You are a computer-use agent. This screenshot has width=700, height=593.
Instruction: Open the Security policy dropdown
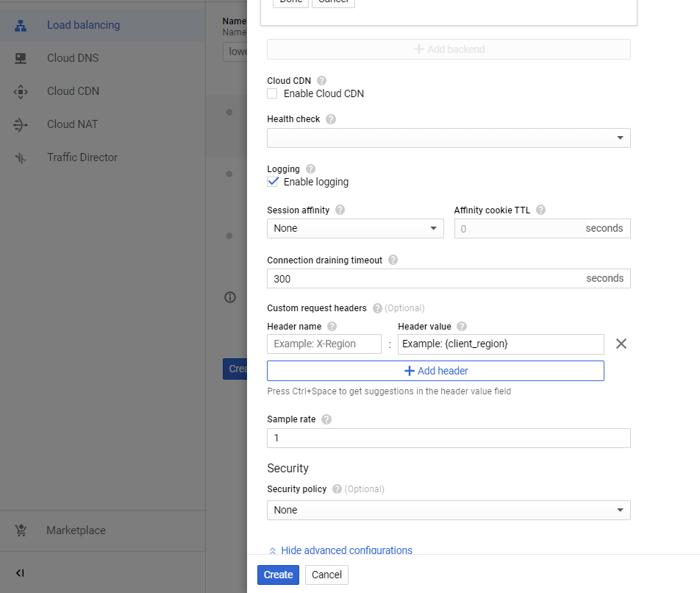(x=449, y=510)
